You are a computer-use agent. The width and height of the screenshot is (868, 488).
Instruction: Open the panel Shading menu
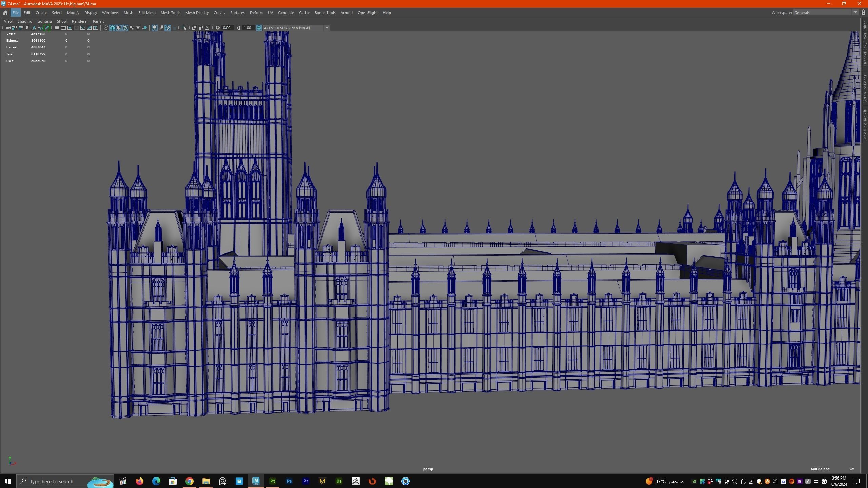(x=25, y=21)
